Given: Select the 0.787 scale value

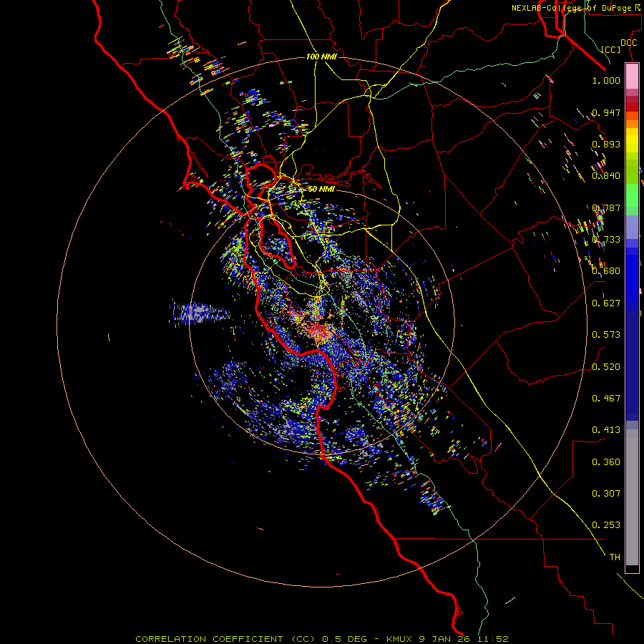Looking at the screenshot, I should [x=606, y=208].
